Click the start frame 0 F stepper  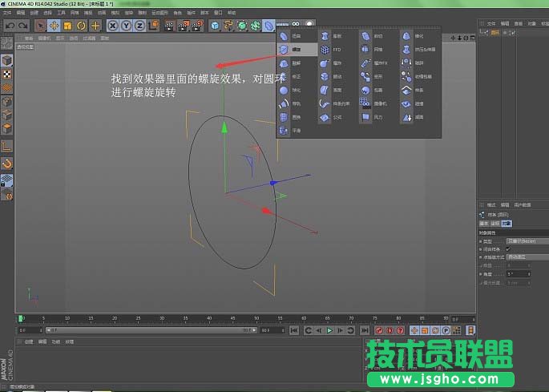coord(41,330)
